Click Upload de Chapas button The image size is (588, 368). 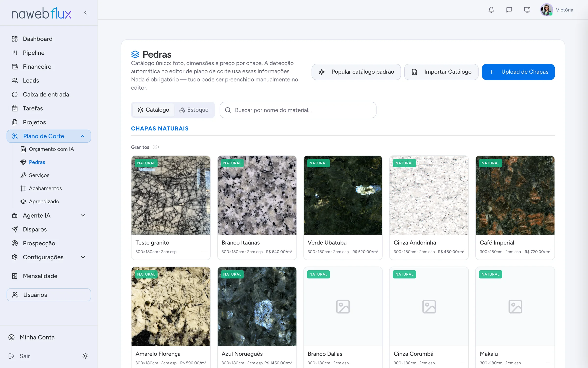[x=518, y=72]
